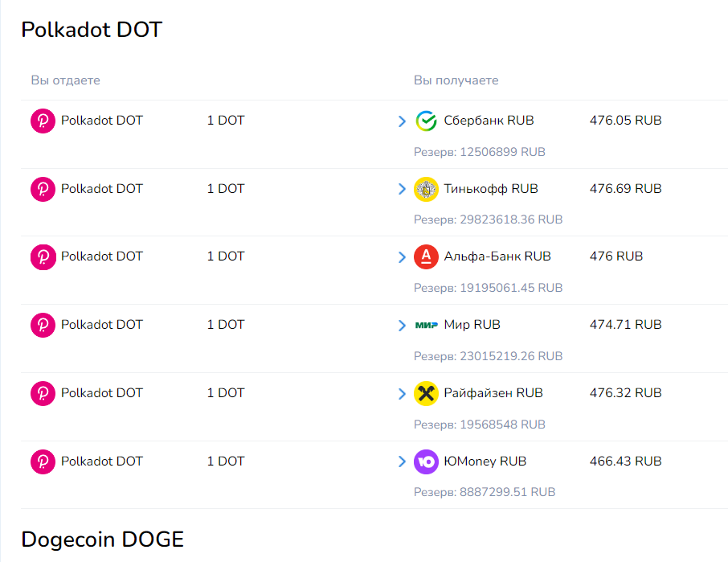This screenshot has width=728, height=562.
Task: Click Polkadot DOT label in Альфа-Банк row
Action: (x=102, y=256)
